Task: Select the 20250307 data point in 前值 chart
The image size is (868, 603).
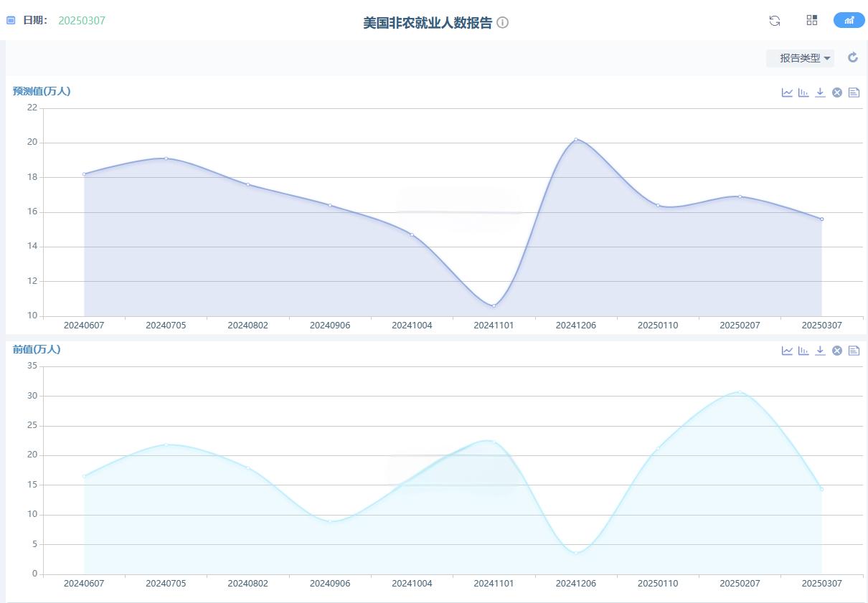Action: 822,489
